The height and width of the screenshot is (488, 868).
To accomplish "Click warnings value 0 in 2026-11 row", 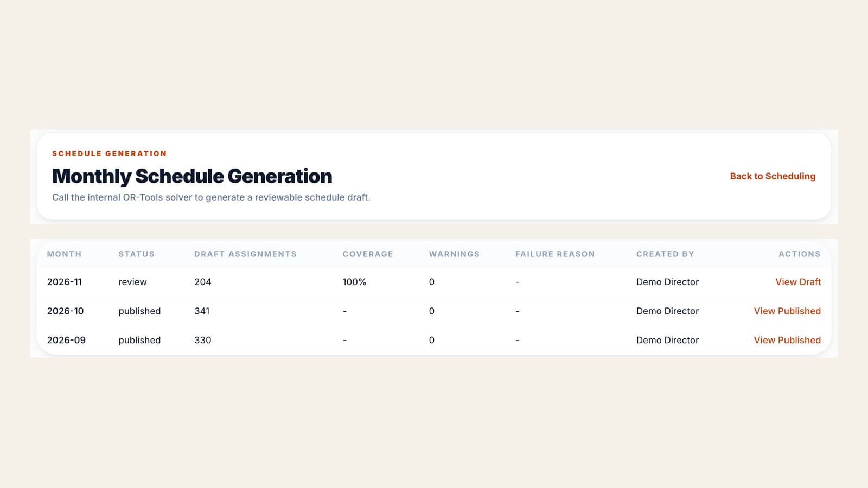I will pos(432,282).
